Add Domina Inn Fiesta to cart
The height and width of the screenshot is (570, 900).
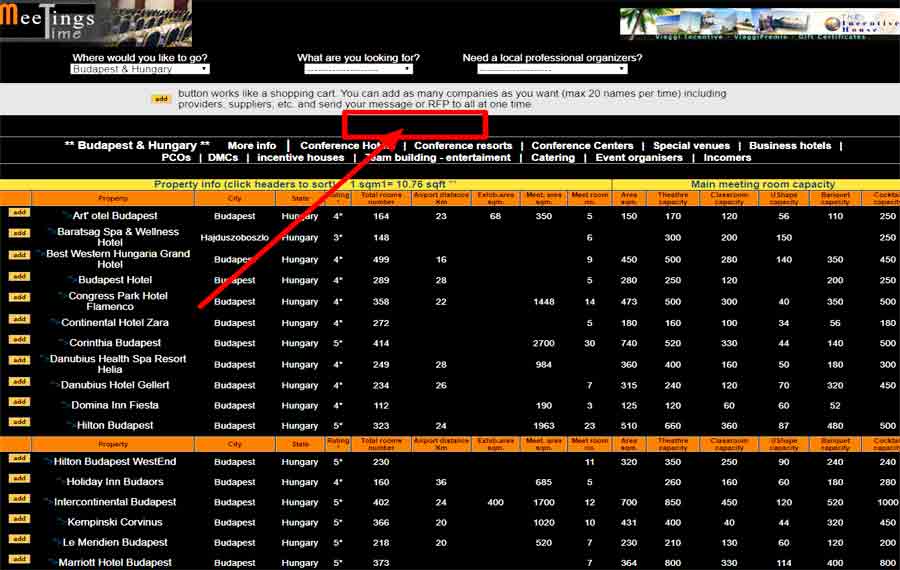pyautogui.click(x=19, y=402)
